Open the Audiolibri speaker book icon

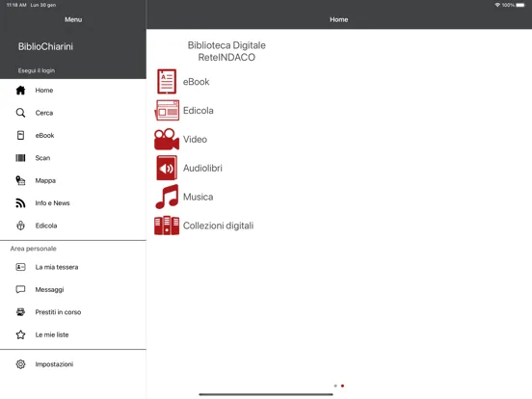point(167,168)
